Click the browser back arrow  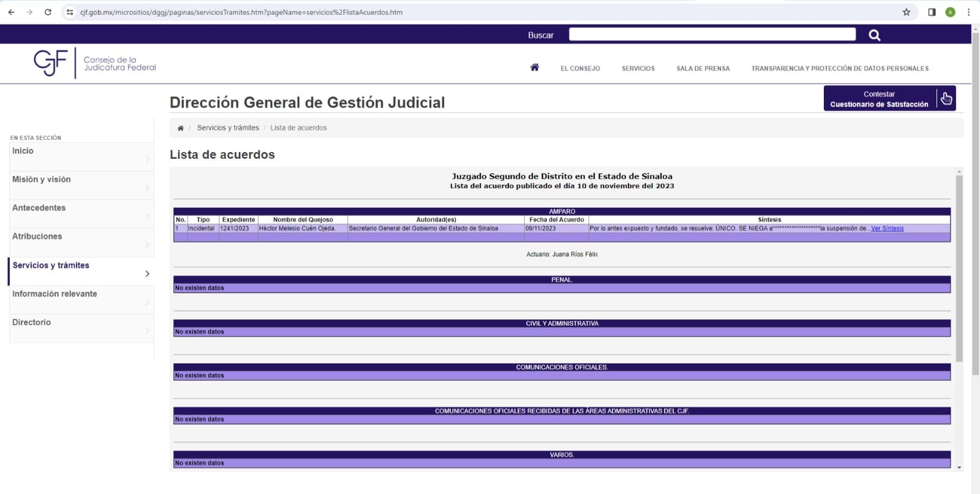(11, 12)
